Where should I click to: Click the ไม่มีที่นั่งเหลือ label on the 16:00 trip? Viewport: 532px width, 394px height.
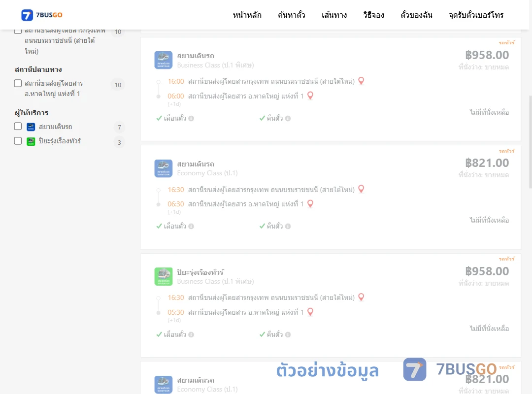click(x=489, y=112)
